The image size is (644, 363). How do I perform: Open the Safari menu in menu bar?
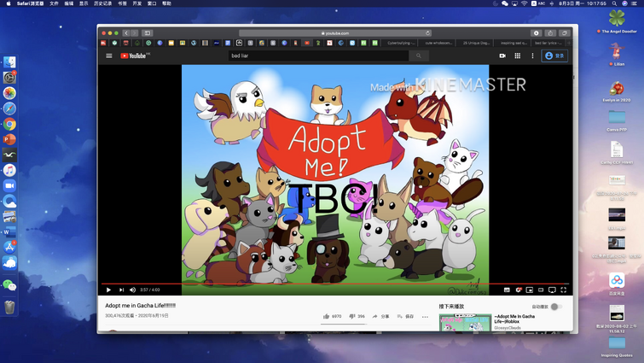click(31, 3)
